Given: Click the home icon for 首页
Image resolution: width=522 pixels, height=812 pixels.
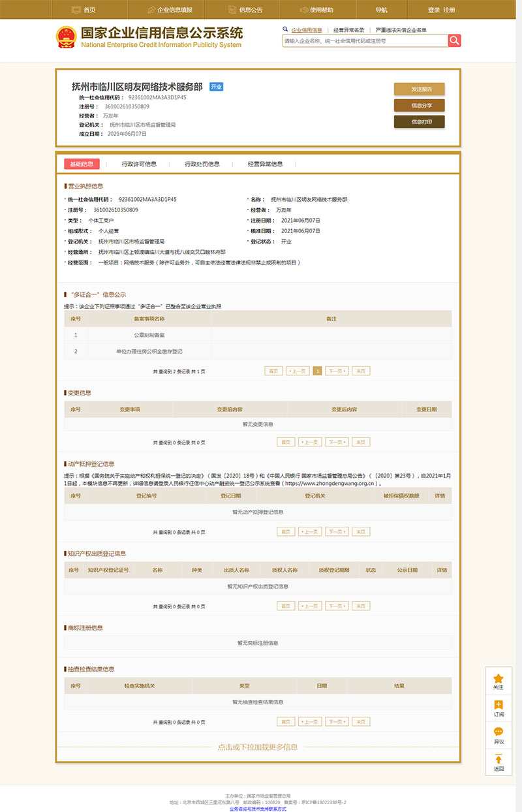Looking at the screenshot, I should tap(75, 10).
